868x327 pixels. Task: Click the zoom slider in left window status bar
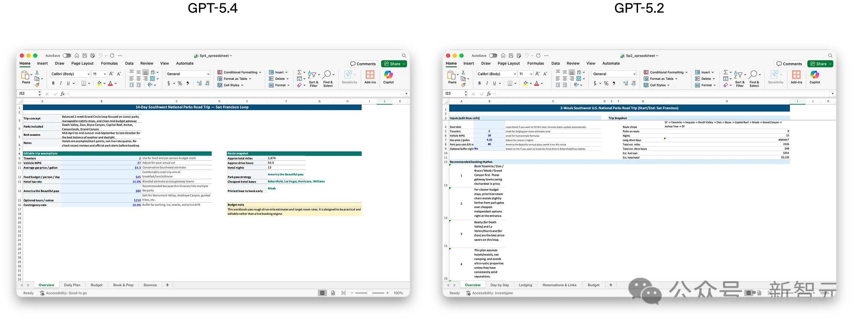pos(370,293)
